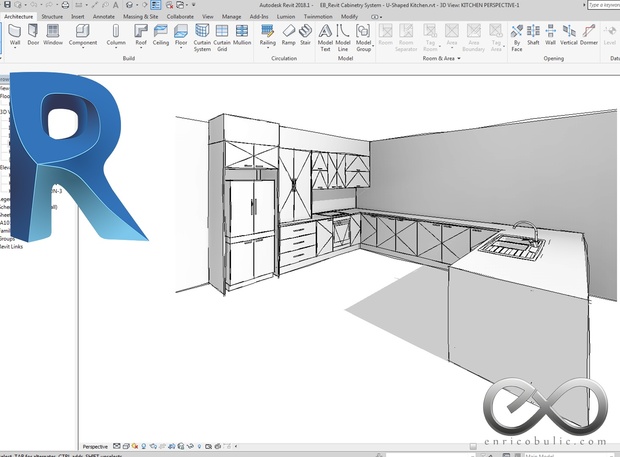Select the Window tool
The width and height of the screenshot is (620, 457).
[x=53, y=35]
